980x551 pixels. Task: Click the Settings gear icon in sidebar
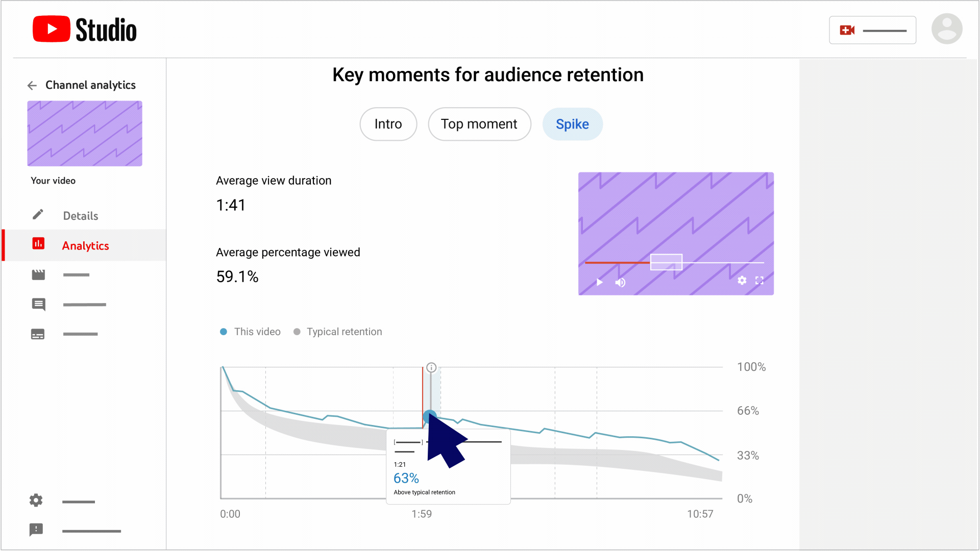click(36, 500)
